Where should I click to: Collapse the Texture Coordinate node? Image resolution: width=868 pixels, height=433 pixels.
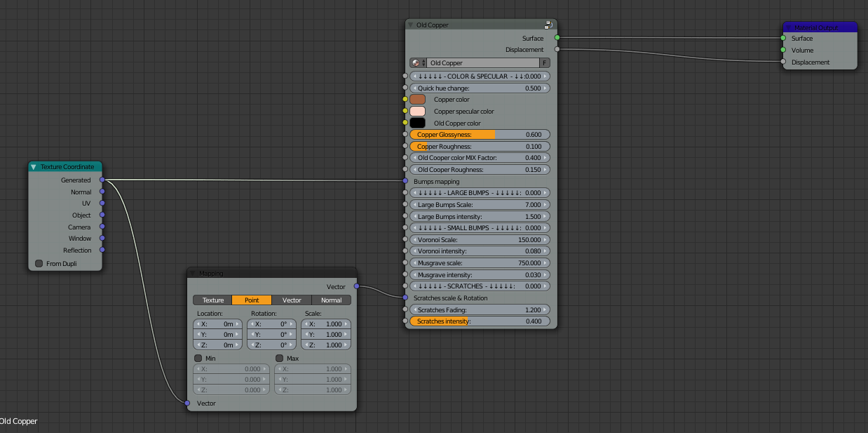33,167
